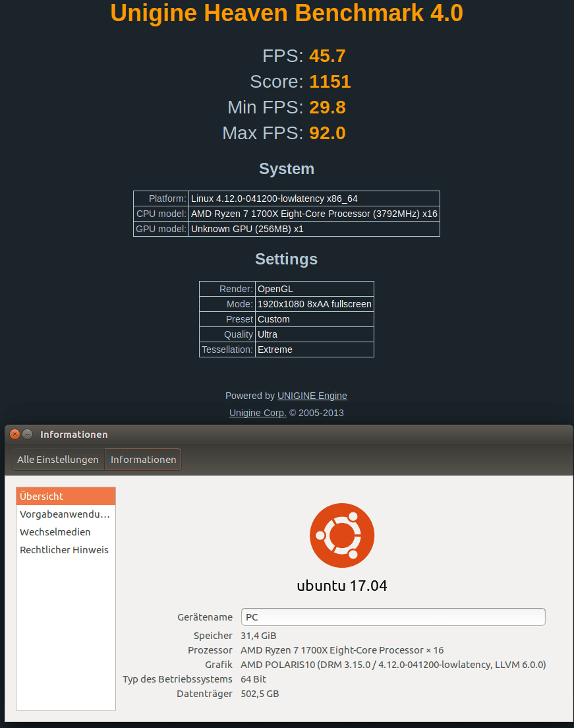This screenshot has height=728, width=574.
Task: Minimize the Informationen window
Action: tap(28, 434)
